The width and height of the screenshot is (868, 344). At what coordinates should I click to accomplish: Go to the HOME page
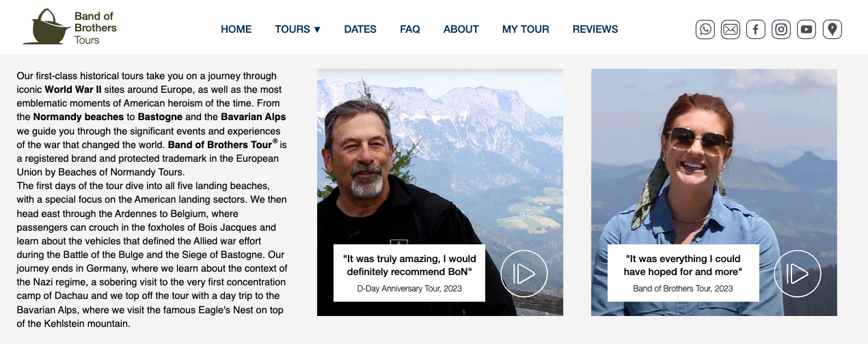236,29
